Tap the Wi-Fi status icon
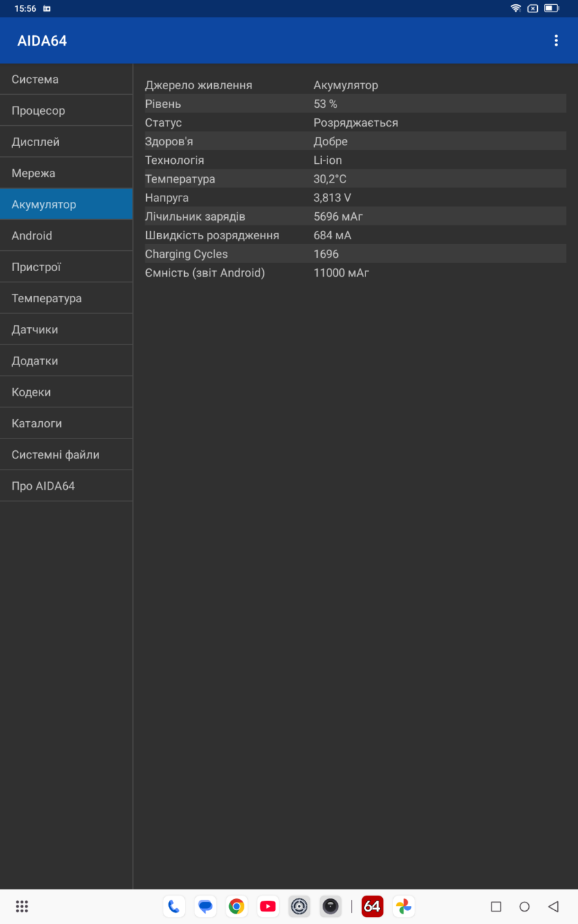578x924 pixels. click(x=516, y=8)
